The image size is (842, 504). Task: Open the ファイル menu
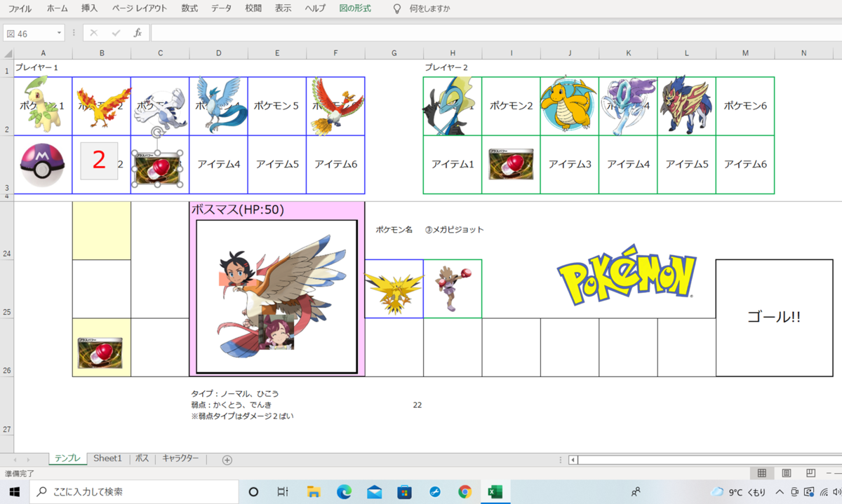click(x=20, y=8)
